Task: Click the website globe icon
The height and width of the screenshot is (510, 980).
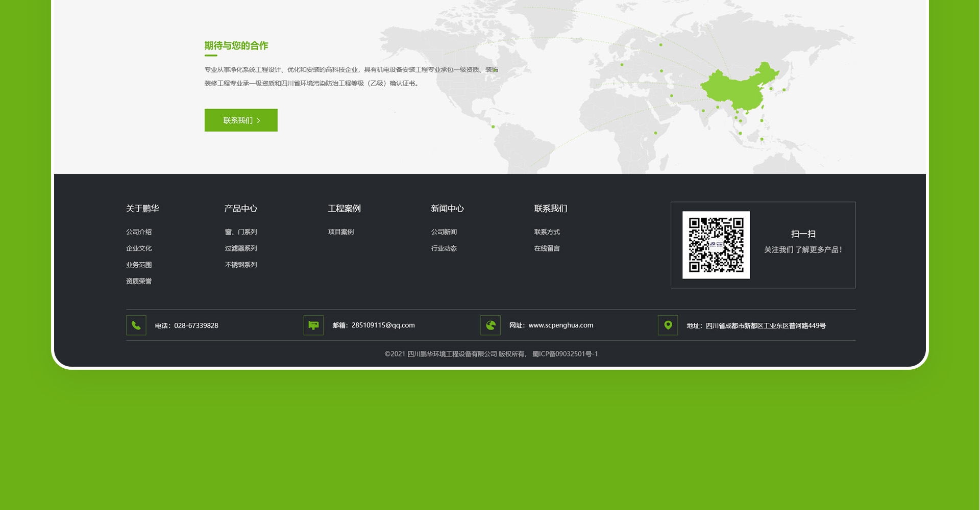Action: [491, 325]
